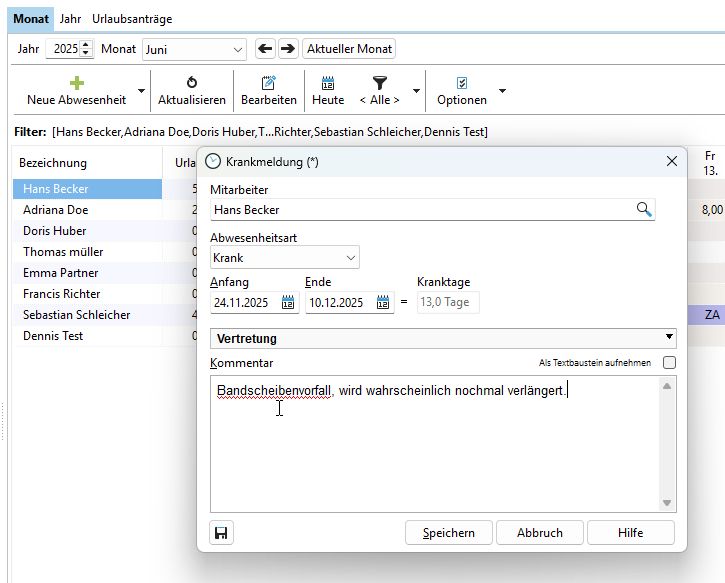Open Bearbeiten edit tool in toolbar
This screenshot has height=583, width=725.
(268, 83)
